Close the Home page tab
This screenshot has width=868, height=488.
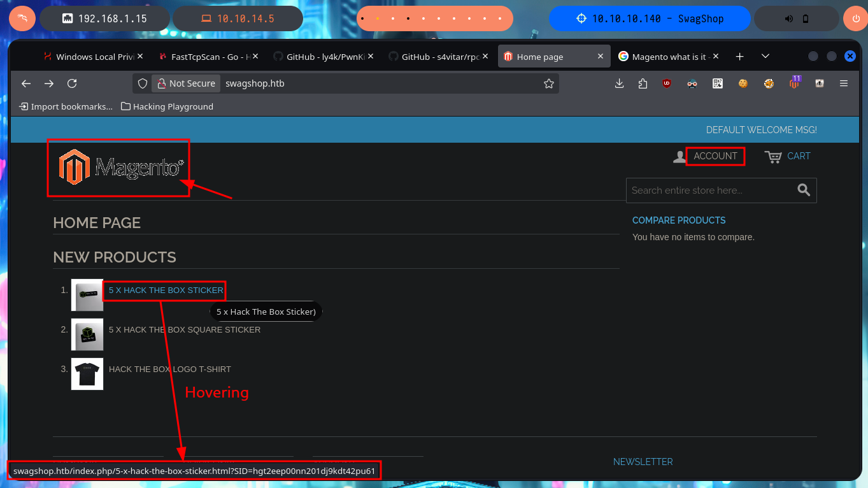click(600, 57)
